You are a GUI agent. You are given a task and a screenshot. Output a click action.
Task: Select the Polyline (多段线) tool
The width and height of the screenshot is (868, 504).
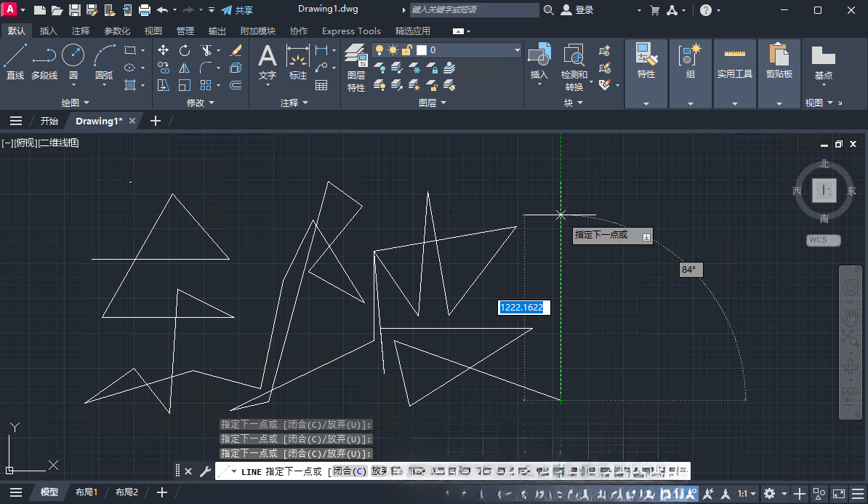pyautogui.click(x=44, y=62)
